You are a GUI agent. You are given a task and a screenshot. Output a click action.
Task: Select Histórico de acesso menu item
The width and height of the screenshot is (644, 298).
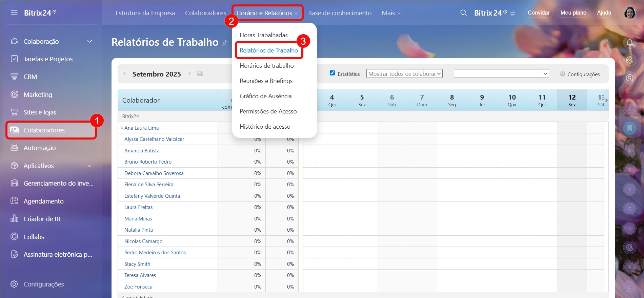(265, 127)
